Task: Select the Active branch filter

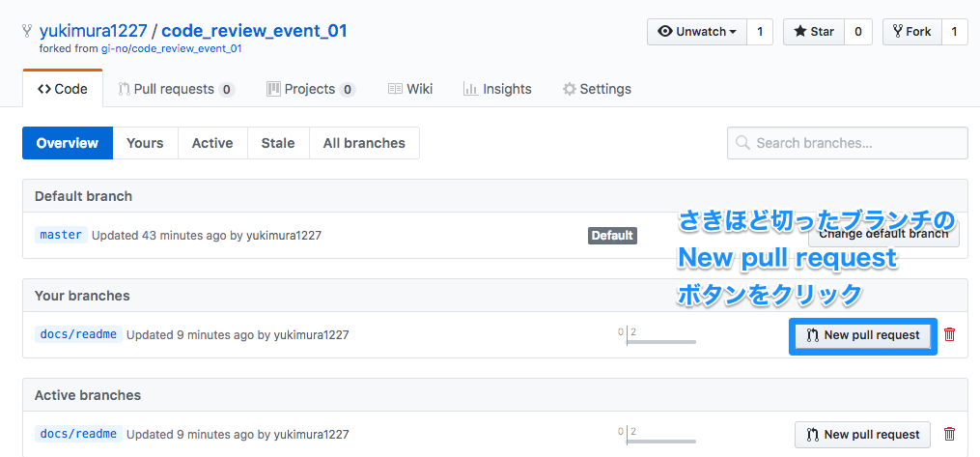Action: coord(212,143)
